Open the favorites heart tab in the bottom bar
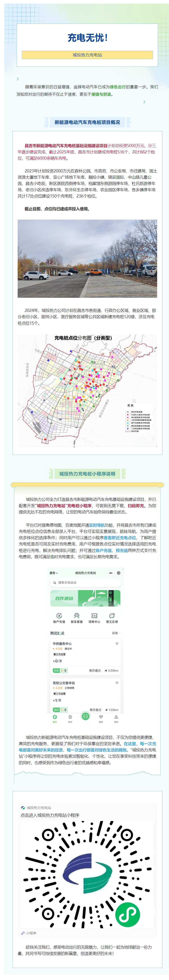The height and width of the screenshot is (980, 169). [101, 717]
